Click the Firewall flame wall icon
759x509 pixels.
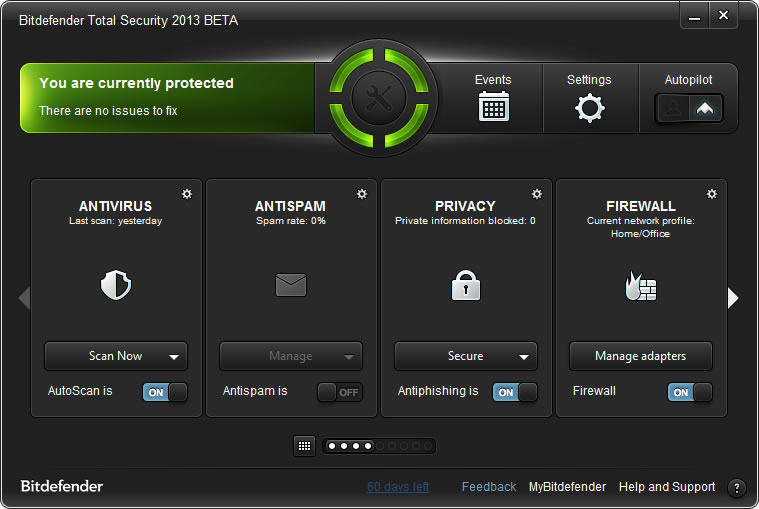pyautogui.click(x=640, y=286)
